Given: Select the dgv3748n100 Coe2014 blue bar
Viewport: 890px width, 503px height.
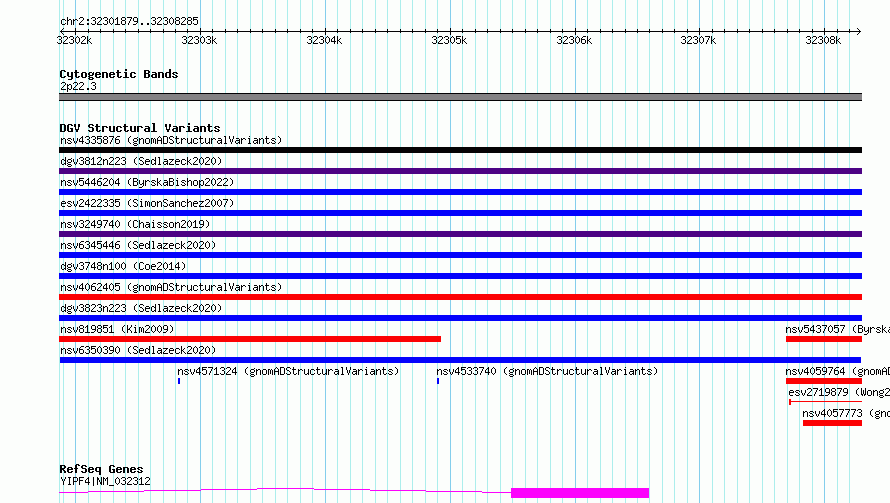Looking at the screenshot, I should (460, 276).
